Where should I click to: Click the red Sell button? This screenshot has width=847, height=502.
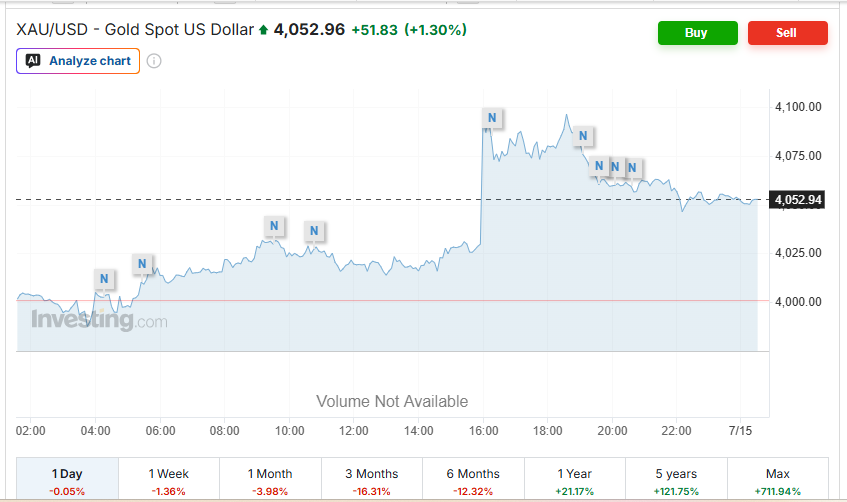[x=788, y=33]
